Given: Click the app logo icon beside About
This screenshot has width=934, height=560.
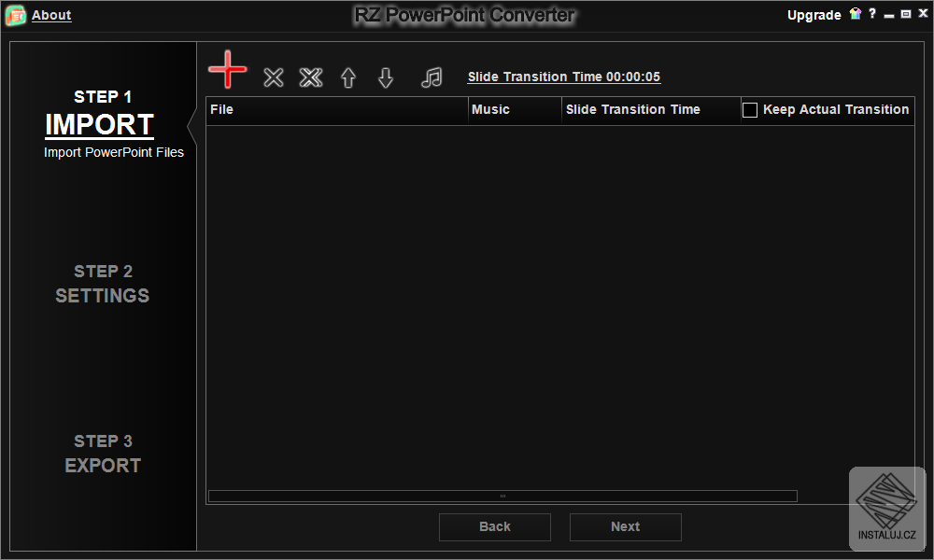Looking at the screenshot, I should (x=16, y=15).
